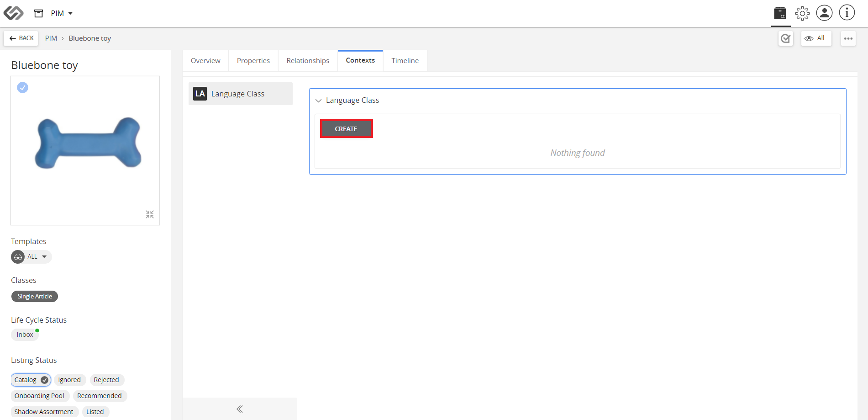Toggle the Shadow Assortment listing status

coord(44,412)
